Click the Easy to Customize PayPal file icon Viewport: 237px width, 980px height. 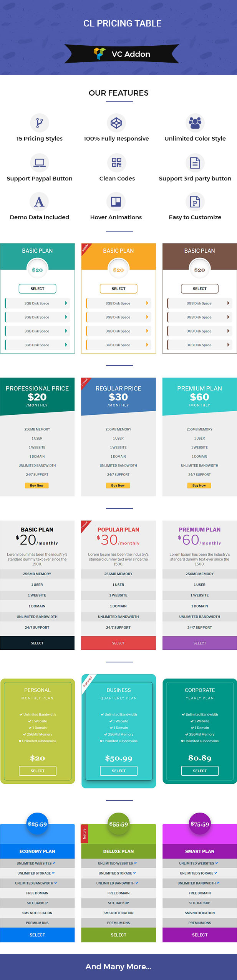pos(195,202)
